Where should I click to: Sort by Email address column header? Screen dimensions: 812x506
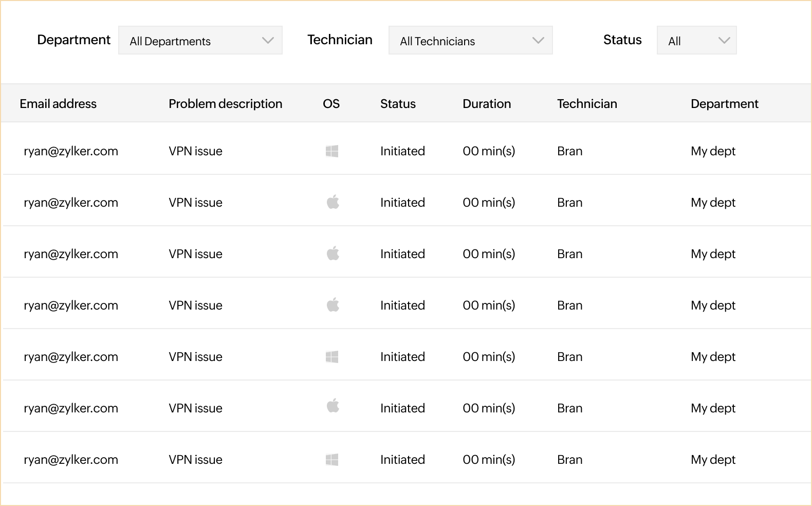pyautogui.click(x=58, y=104)
